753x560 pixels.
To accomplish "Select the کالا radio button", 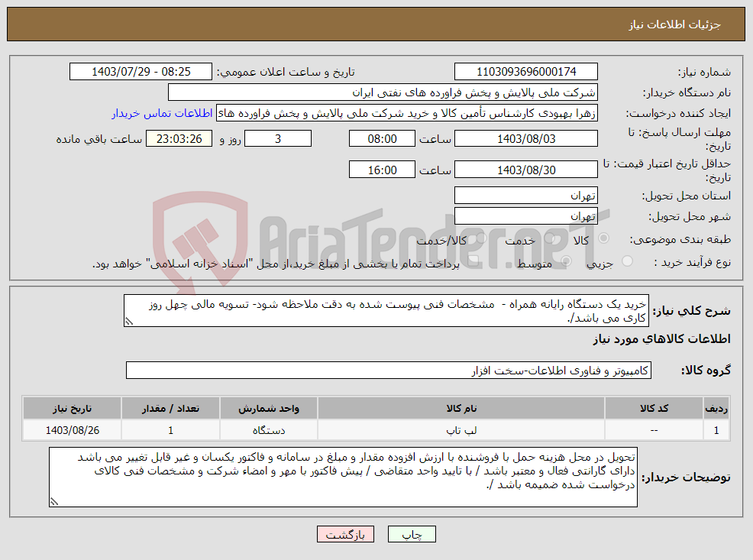I will click(603, 238).
